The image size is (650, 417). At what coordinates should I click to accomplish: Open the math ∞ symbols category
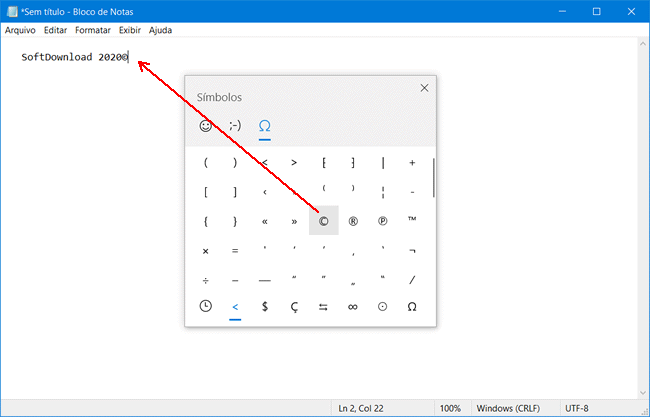353,308
